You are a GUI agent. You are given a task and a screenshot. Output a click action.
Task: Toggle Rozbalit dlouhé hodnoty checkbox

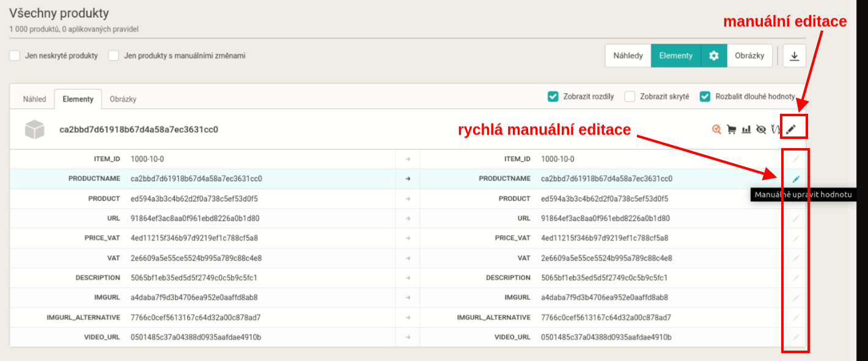click(705, 96)
